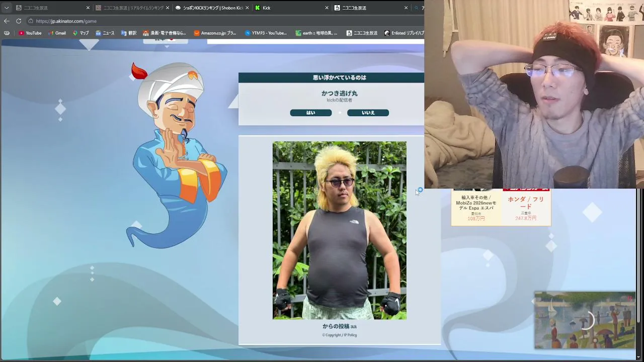Go back using the browser back arrow
This screenshot has height=362, width=644.
[x=7, y=21]
